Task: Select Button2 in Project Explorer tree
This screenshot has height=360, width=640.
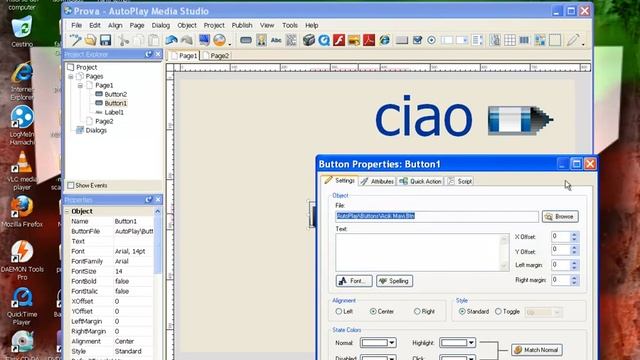Action: tap(116, 94)
